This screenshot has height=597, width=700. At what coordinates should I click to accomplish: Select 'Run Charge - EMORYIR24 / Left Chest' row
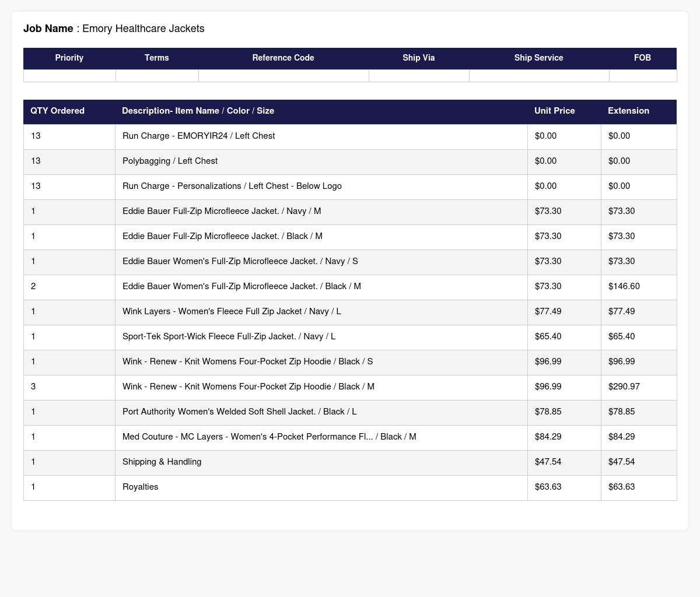(350, 136)
